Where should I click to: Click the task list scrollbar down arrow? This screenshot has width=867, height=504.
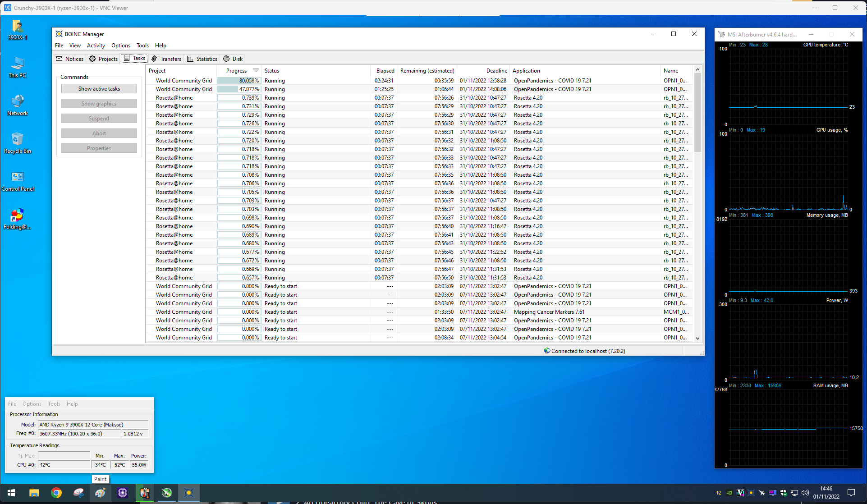[697, 339]
